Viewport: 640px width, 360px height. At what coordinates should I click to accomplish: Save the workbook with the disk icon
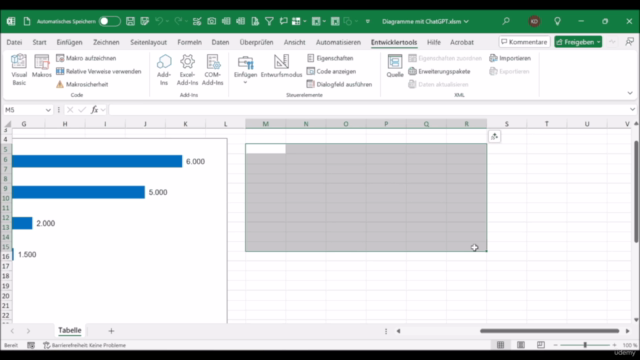(x=130, y=21)
